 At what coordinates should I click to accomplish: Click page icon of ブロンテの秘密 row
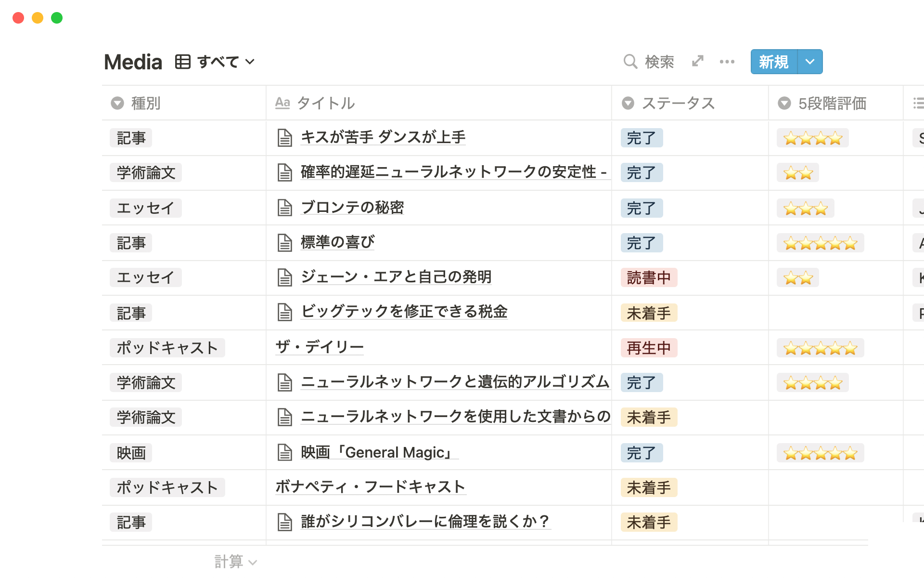pyautogui.click(x=284, y=208)
